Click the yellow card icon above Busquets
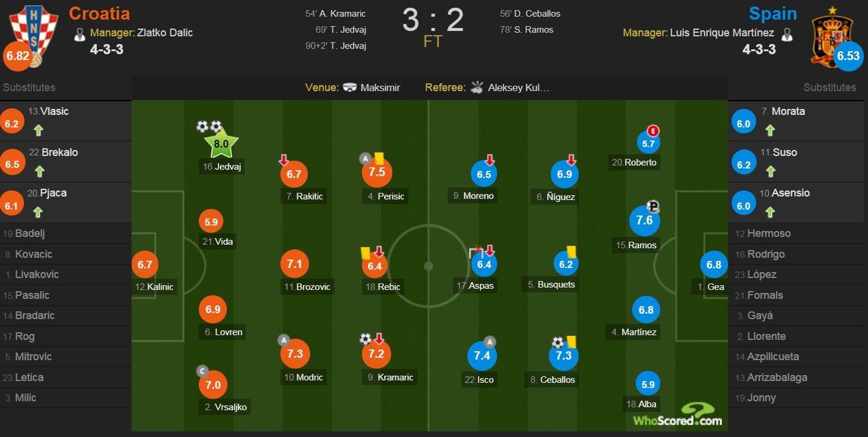 point(571,252)
